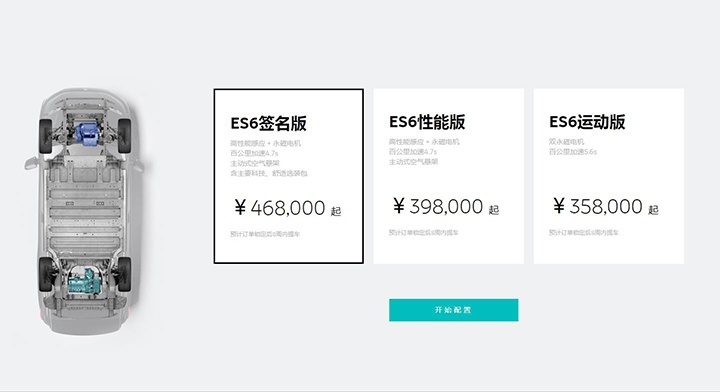720x392 pixels.
Task: Click the rear-right wheel of the car
Action: point(124,274)
